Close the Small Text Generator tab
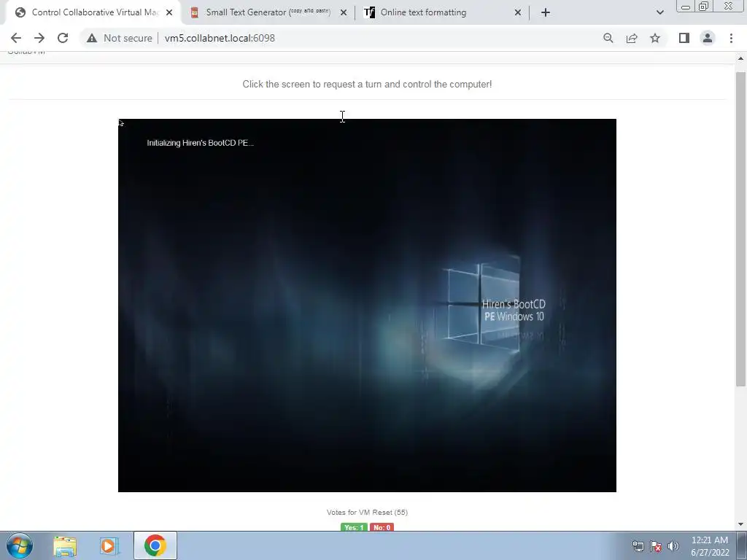Image resolution: width=747 pixels, height=560 pixels. click(344, 12)
